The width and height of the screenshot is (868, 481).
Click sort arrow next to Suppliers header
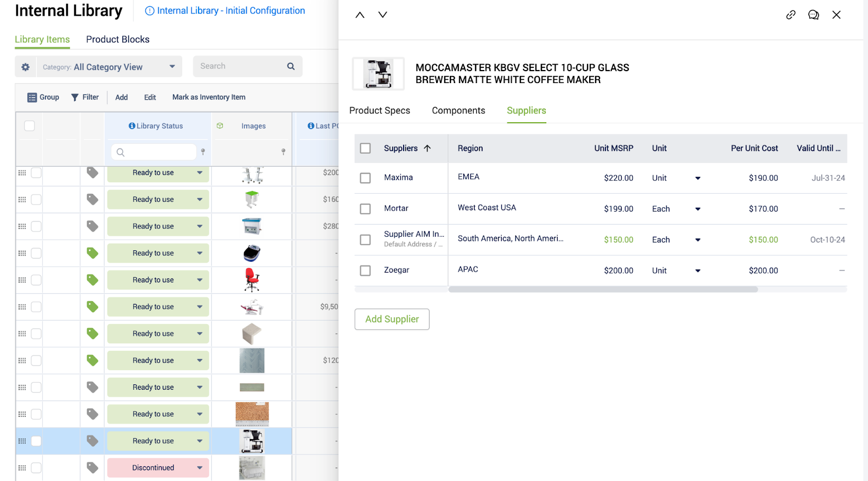pos(427,148)
